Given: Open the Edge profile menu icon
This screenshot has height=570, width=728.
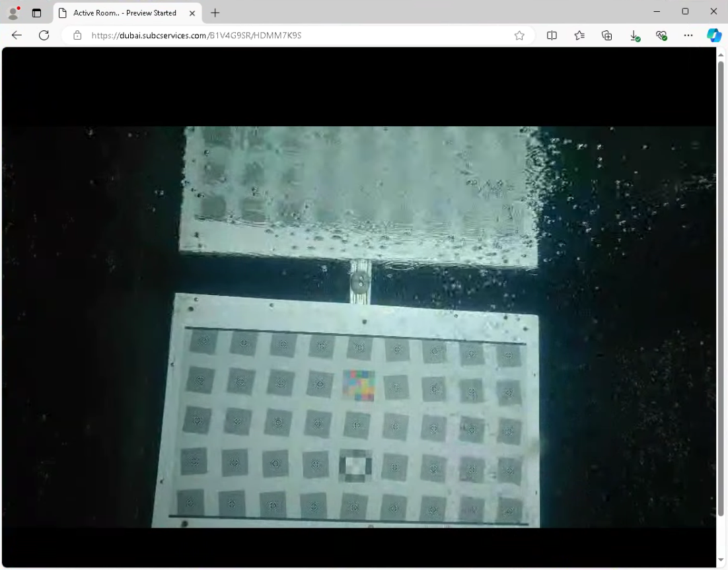Looking at the screenshot, I should [13, 13].
